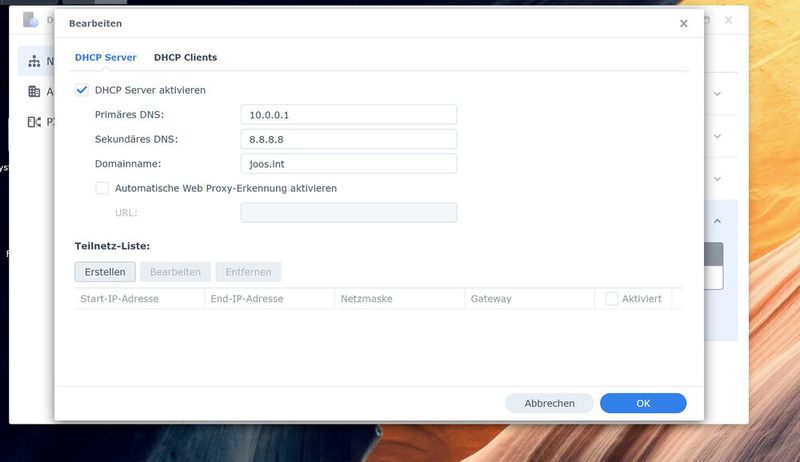Click the Entfernen button
The width and height of the screenshot is (800, 462).
(248, 272)
